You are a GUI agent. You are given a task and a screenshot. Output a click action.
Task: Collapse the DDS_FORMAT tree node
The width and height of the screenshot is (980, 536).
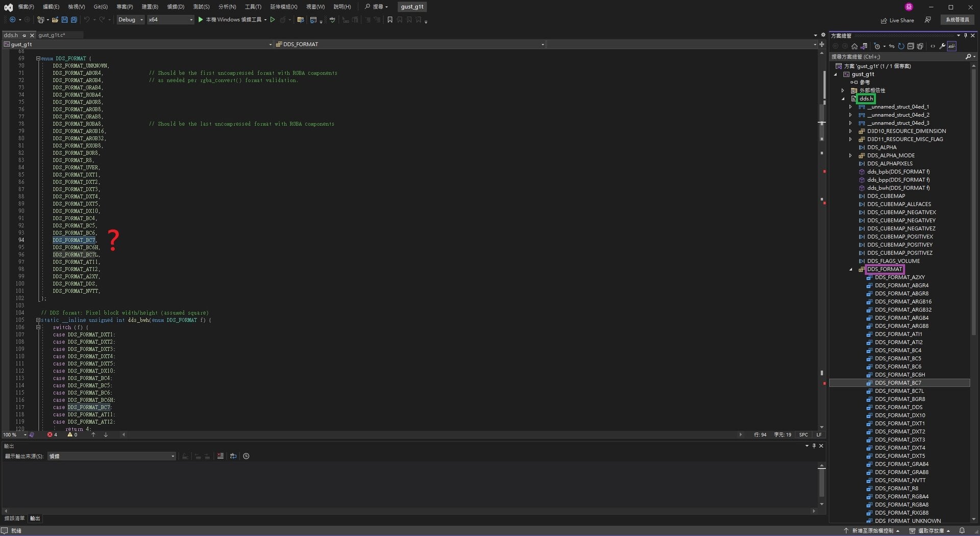pos(850,269)
